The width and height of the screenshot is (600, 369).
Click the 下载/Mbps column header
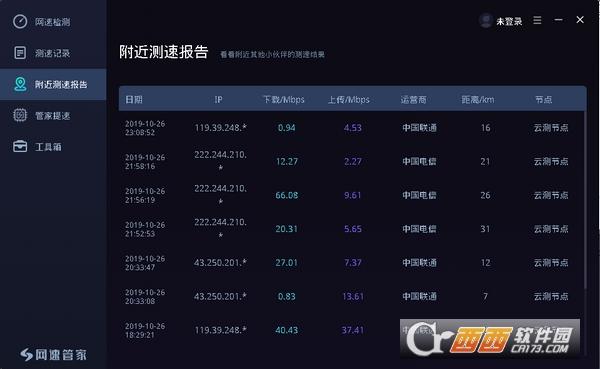[284, 100]
